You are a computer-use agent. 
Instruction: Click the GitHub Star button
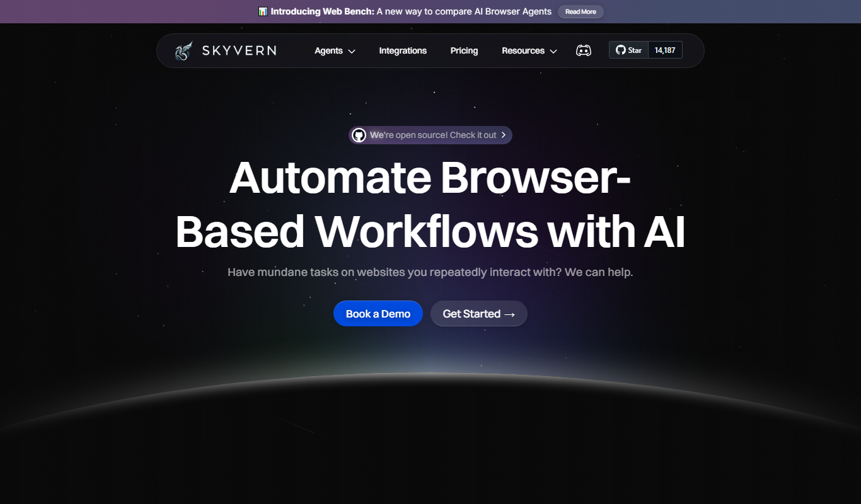(x=628, y=50)
